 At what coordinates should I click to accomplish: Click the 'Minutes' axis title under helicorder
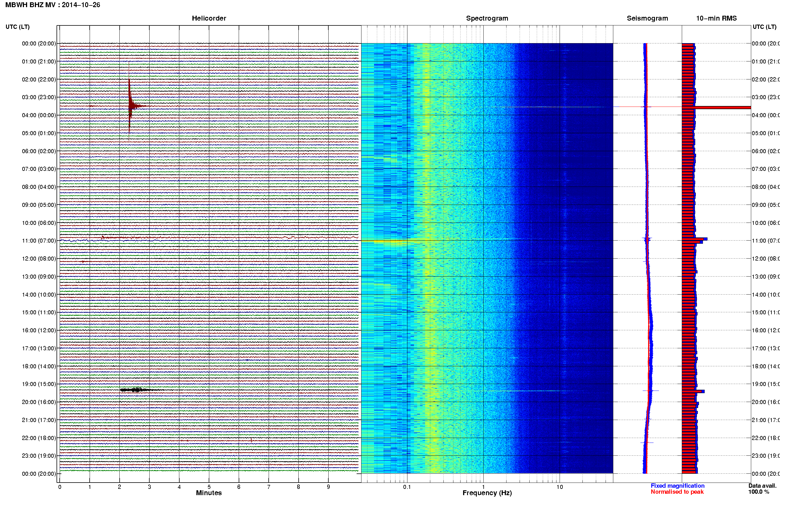coord(209,493)
